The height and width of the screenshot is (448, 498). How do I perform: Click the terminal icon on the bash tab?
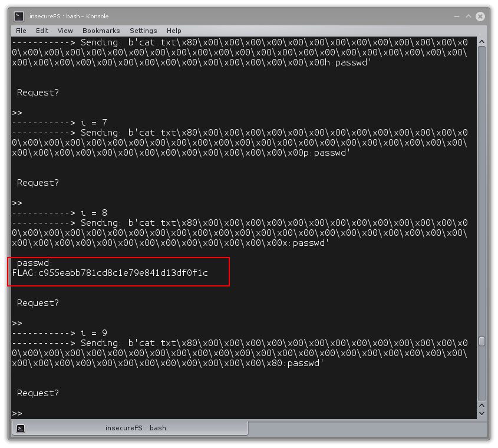pyautogui.click(x=21, y=429)
